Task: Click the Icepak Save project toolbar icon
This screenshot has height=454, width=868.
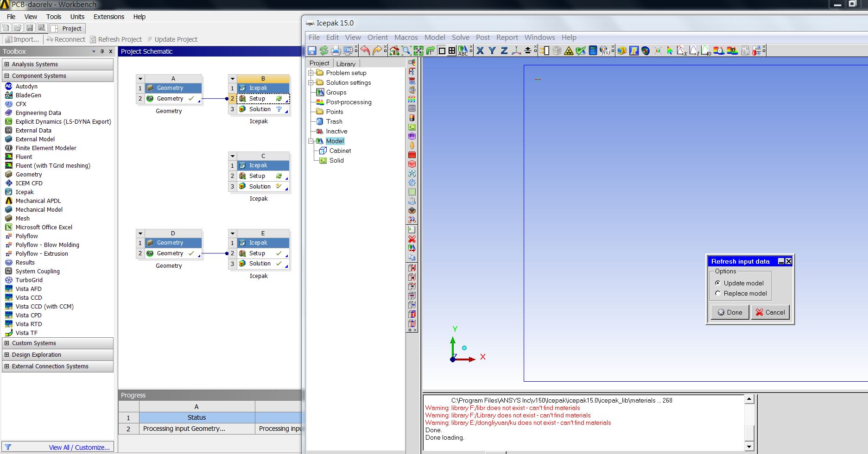Action: [312, 50]
